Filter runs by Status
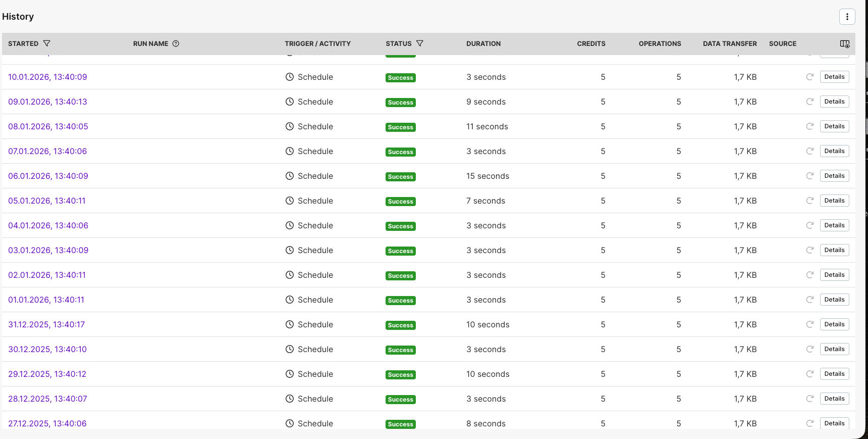Viewport: 868px width, 439px height. (420, 43)
